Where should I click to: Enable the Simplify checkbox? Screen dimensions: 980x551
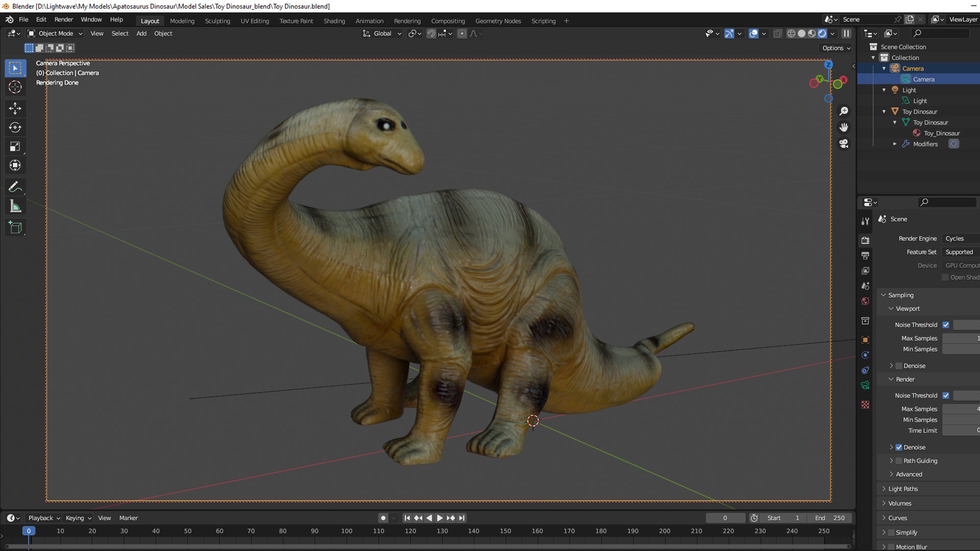tap(891, 533)
